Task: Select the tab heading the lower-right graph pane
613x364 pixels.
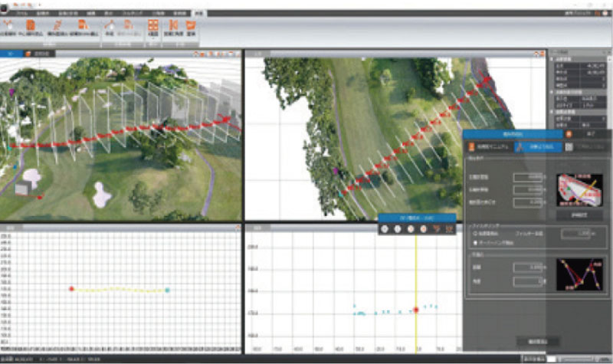Action: [x=257, y=228]
